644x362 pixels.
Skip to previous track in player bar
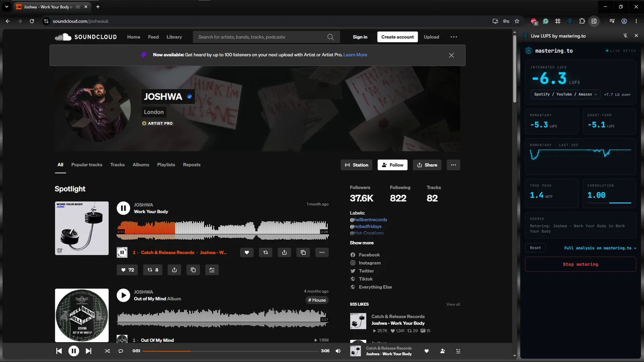pos(59,351)
